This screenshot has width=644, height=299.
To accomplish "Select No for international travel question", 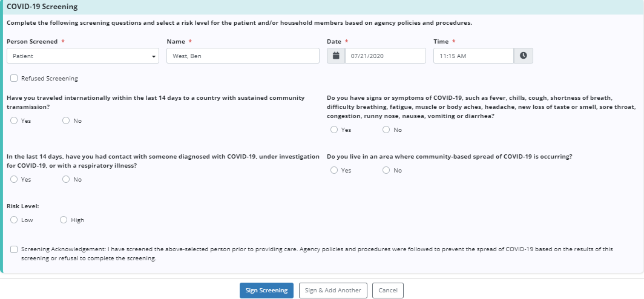I will pos(66,120).
